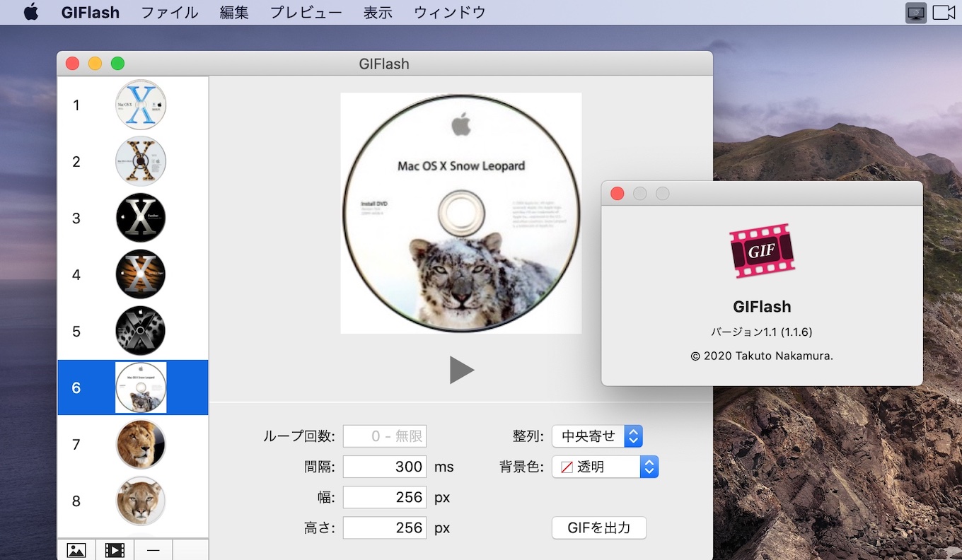Play the GIF preview
962x560 pixels.
click(461, 370)
